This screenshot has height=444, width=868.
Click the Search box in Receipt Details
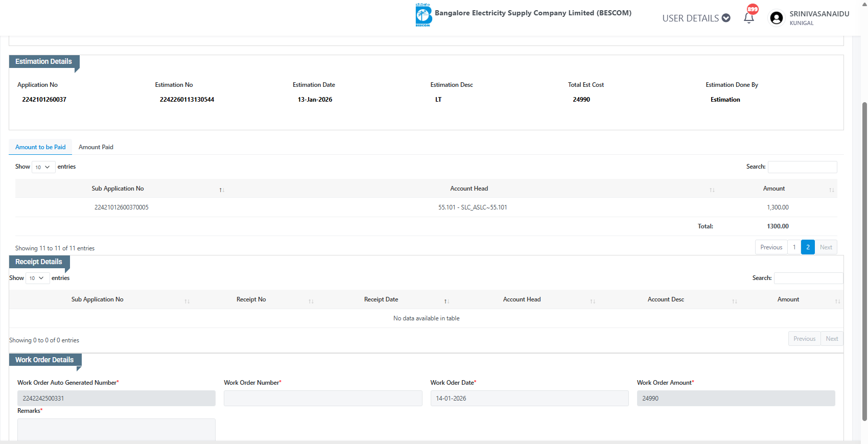tap(808, 278)
